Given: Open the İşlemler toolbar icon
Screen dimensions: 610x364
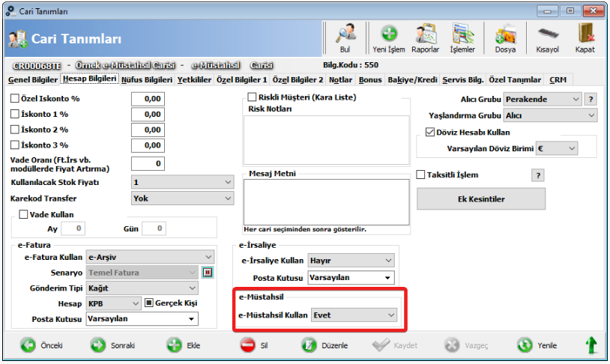Looking at the screenshot, I should [x=462, y=38].
